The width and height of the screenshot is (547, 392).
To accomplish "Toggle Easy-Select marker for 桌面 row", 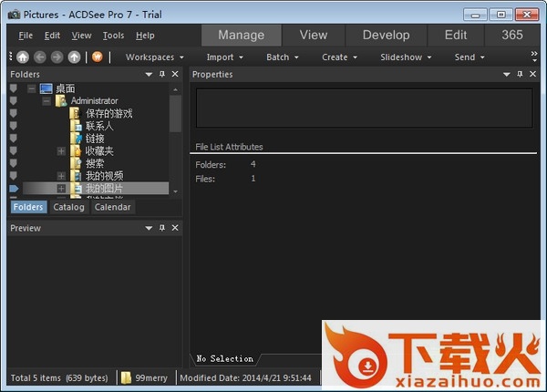I will coord(14,88).
